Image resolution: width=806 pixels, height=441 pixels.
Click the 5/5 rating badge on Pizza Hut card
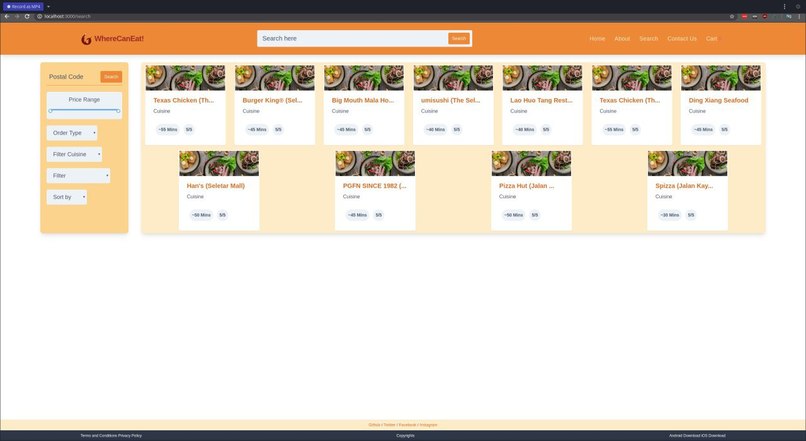535,215
